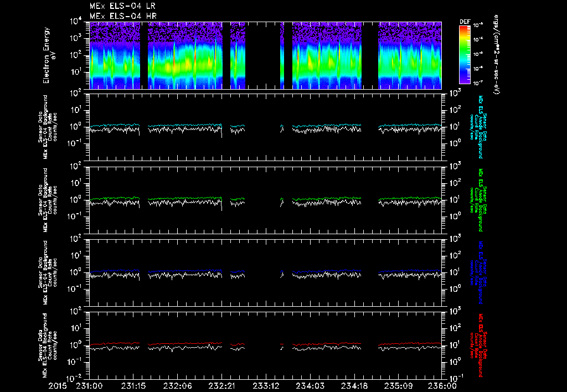Image resolution: width=567 pixels, height=392 pixels.
Task: Click the green Sensor Data legend text
Action: click(x=478, y=200)
